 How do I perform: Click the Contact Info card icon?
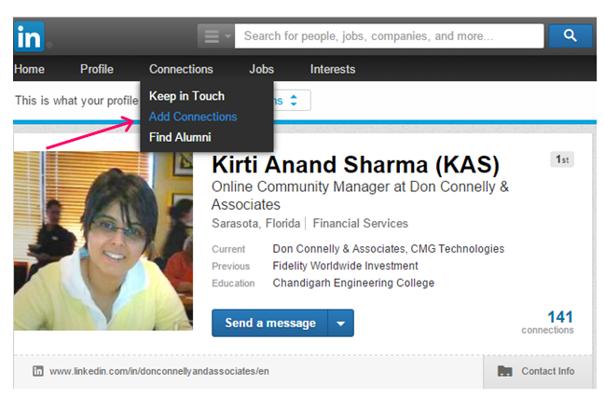(505, 371)
